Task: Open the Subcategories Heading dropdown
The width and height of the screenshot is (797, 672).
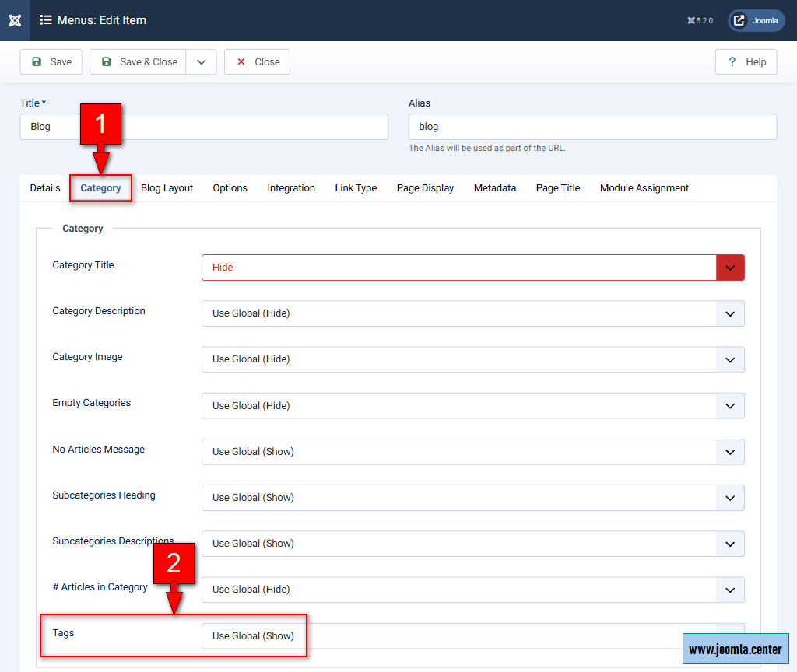Action: 473,498
